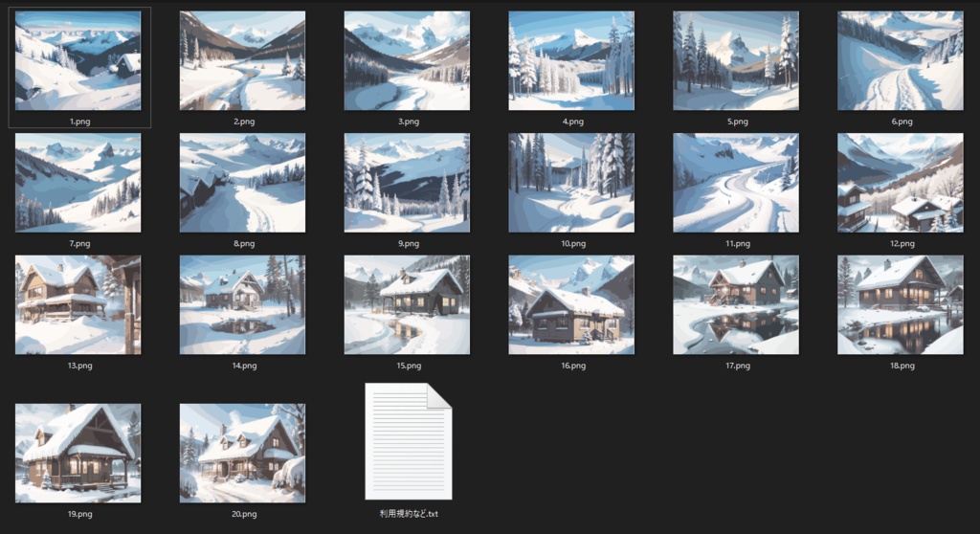
Task: Select the 18.png thumbnail image
Action: click(x=900, y=304)
